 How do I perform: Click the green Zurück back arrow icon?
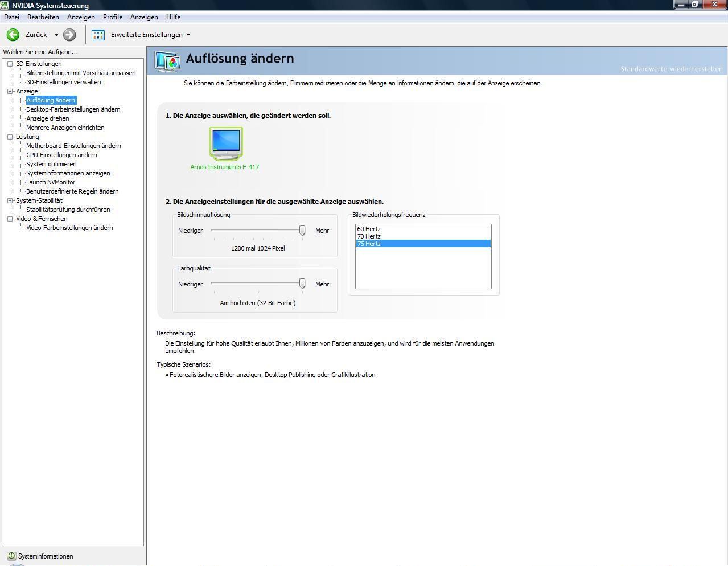[x=13, y=35]
